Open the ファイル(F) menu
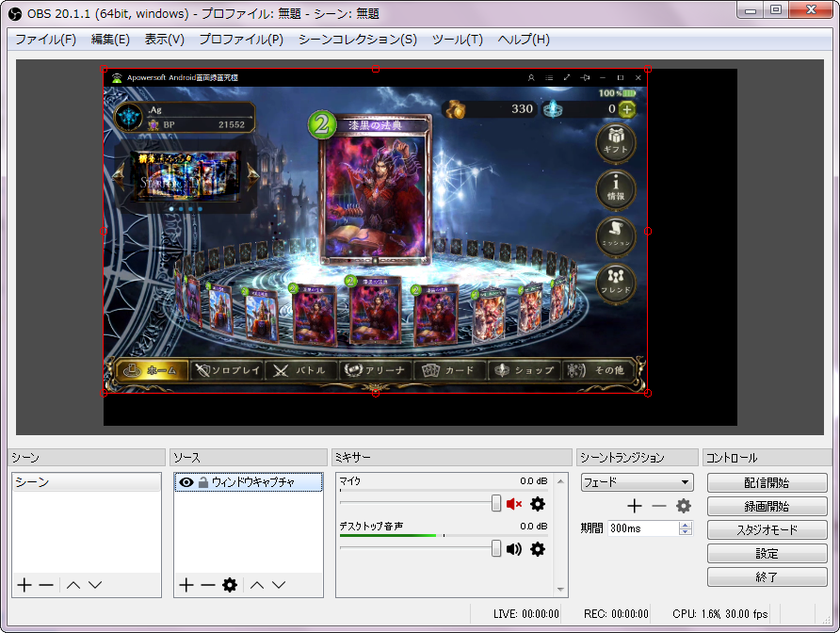 pos(45,40)
